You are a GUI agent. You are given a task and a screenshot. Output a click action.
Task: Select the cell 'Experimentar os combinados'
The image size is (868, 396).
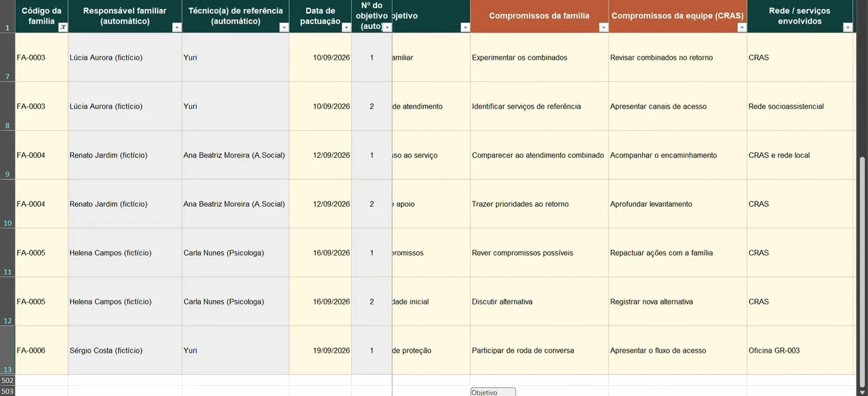tap(539, 58)
